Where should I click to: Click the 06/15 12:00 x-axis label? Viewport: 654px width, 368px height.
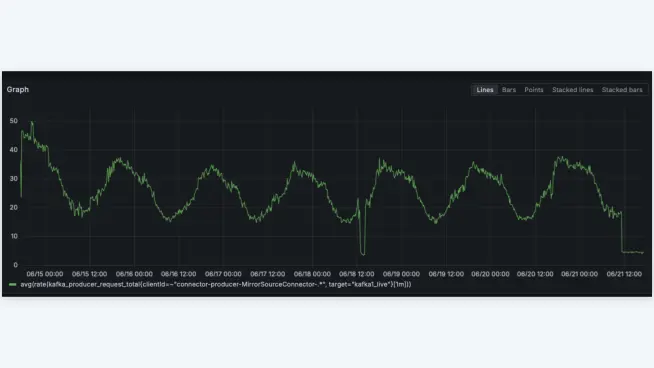click(89, 274)
